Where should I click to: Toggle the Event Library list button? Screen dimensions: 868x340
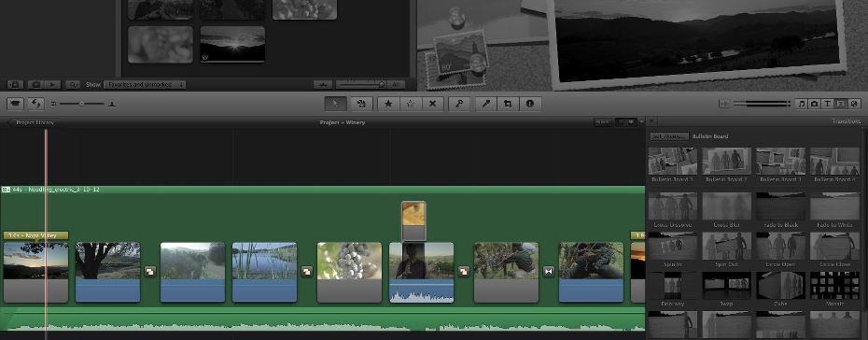click(15, 85)
